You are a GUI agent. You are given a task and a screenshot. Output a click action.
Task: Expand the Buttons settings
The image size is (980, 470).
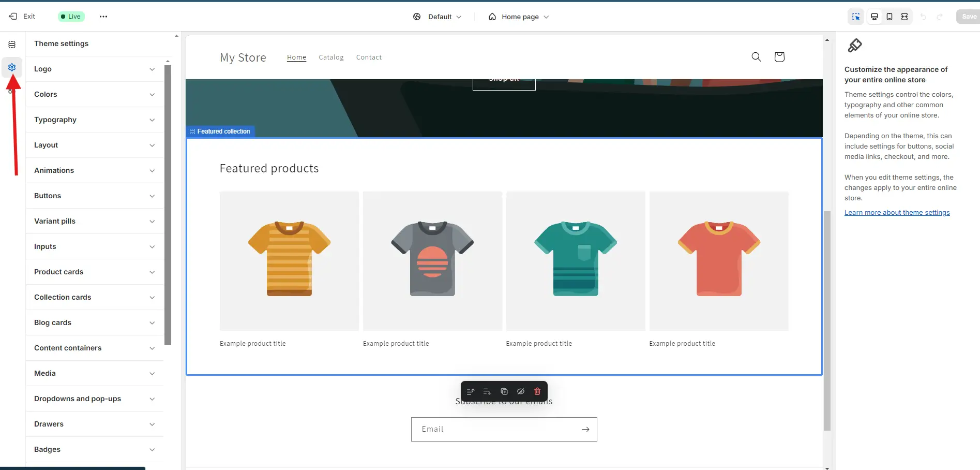(95, 196)
